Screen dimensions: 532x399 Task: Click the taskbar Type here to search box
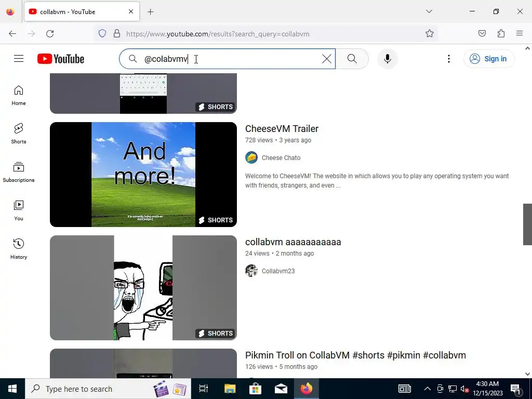108,389
